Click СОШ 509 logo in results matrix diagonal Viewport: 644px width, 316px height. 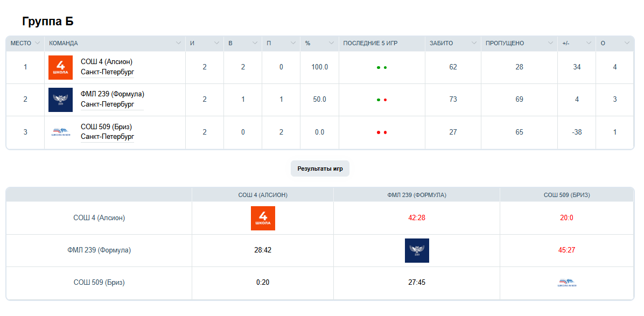pyautogui.click(x=567, y=283)
